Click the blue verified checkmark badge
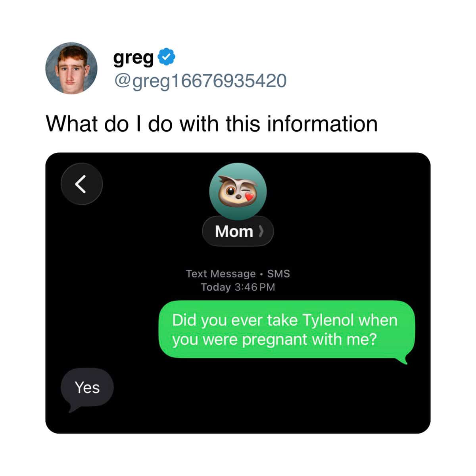Viewport: 476px width, 476px height. (167, 57)
